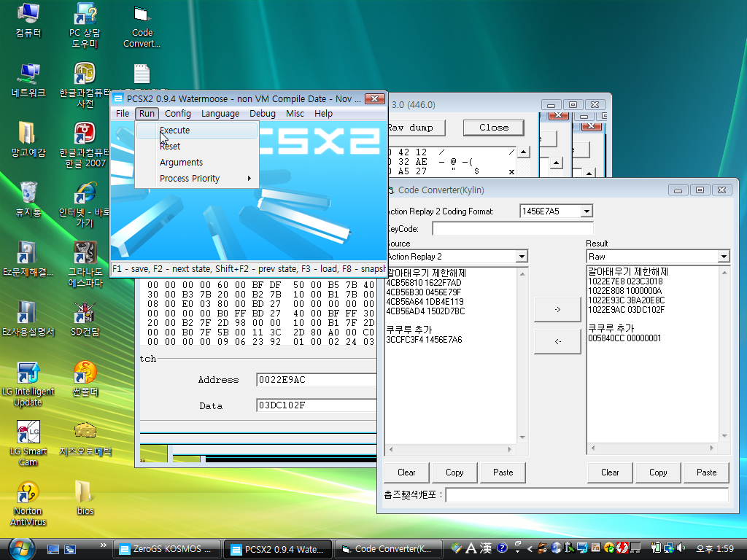
Task: Open the Misc menu in PCSX2
Action: [295, 113]
